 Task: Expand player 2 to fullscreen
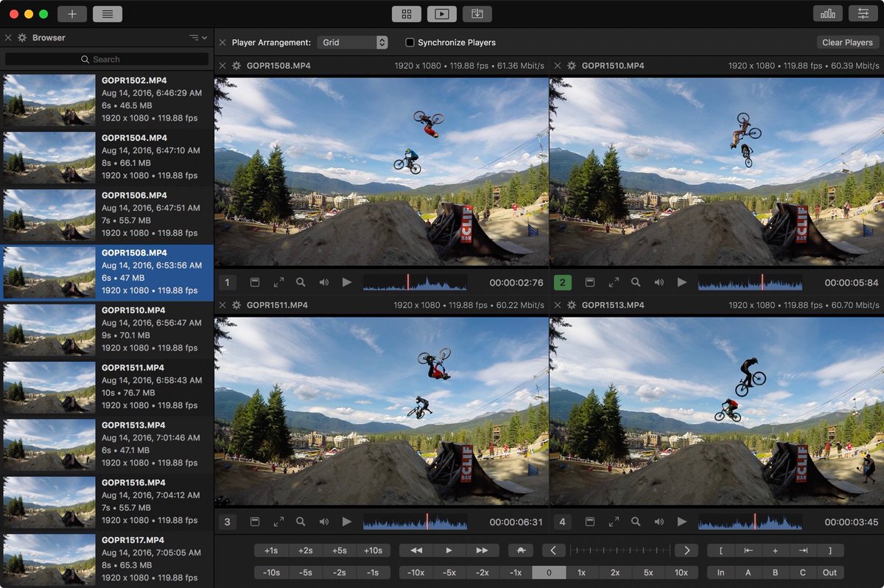(614, 282)
